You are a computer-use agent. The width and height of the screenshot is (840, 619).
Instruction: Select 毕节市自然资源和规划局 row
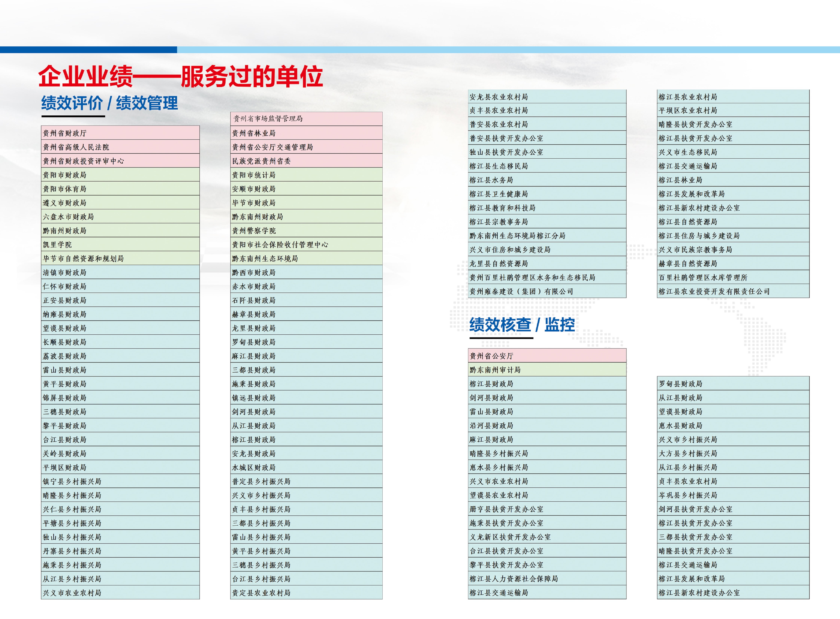(120, 258)
